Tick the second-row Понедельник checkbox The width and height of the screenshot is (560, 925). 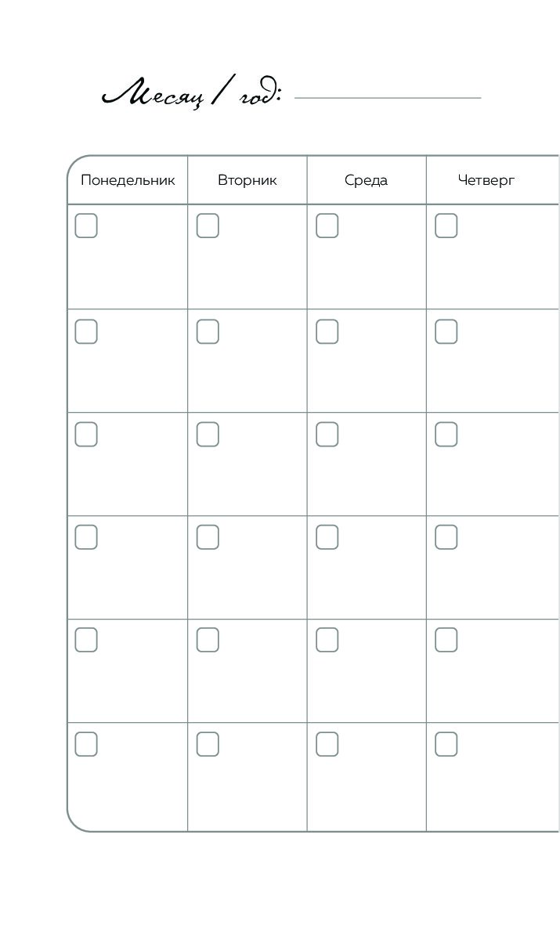click(x=86, y=331)
